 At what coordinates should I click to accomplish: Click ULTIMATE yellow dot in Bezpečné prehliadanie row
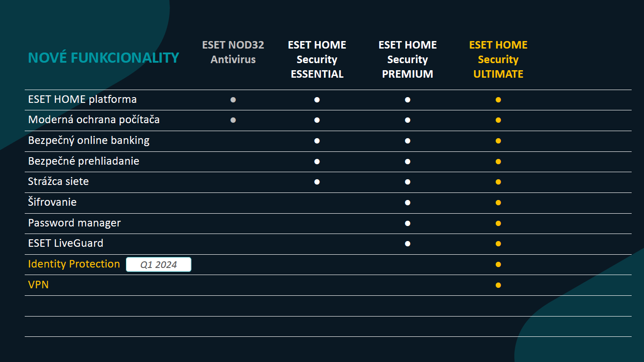(x=498, y=162)
